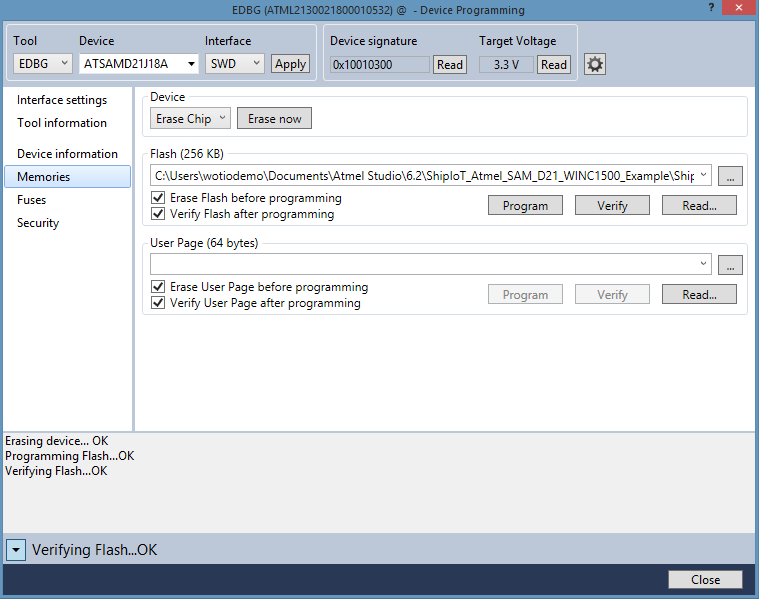Toggle Verify Flash after programming checkbox
The width and height of the screenshot is (759, 599).
click(158, 214)
